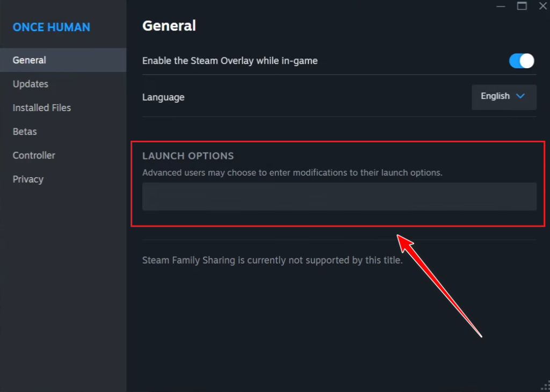Click the ONCE HUMAN game title
This screenshot has width=550, height=392.
[x=52, y=27]
